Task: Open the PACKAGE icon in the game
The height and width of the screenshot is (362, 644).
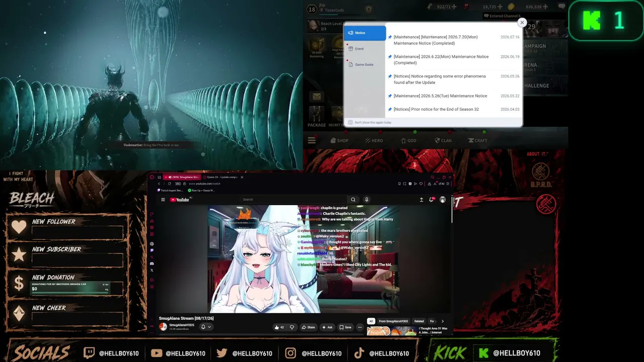Action: [x=316, y=117]
